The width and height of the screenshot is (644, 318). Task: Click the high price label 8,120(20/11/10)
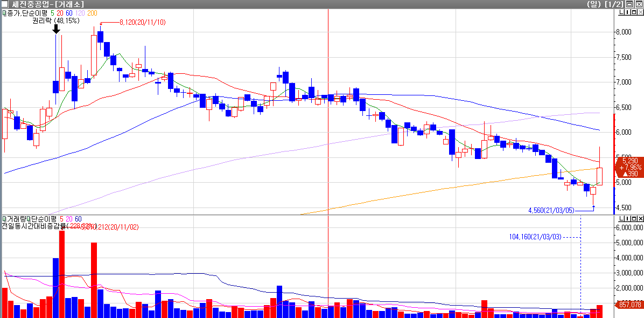click(x=143, y=22)
